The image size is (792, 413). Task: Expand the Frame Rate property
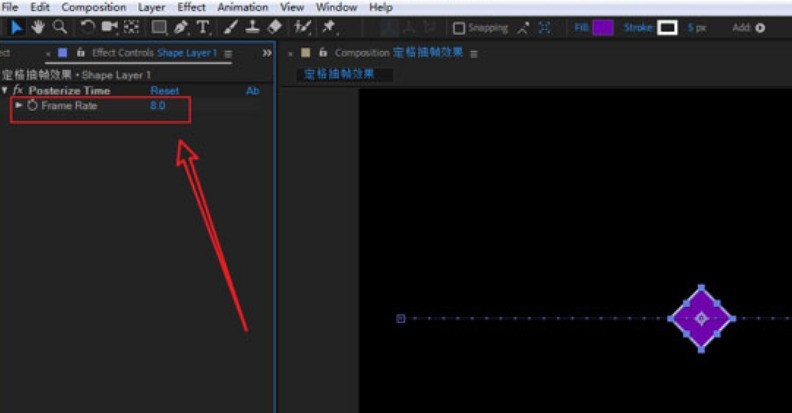tap(19, 105)
